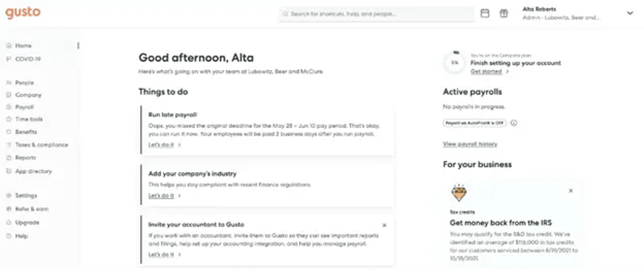644x271 pixels.
Task: Click the Payroll sidebar icon
Action: [x=9, y=107]
